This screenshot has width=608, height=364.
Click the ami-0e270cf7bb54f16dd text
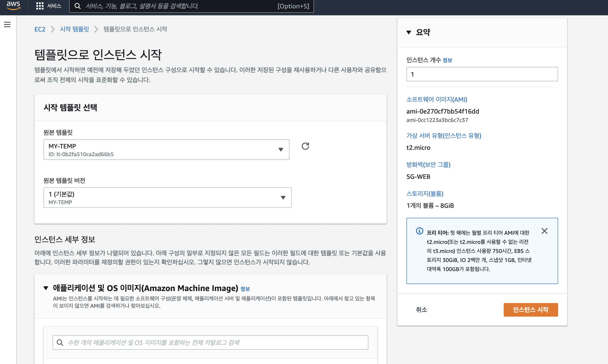pyautogui.click(x=443, y=111)
